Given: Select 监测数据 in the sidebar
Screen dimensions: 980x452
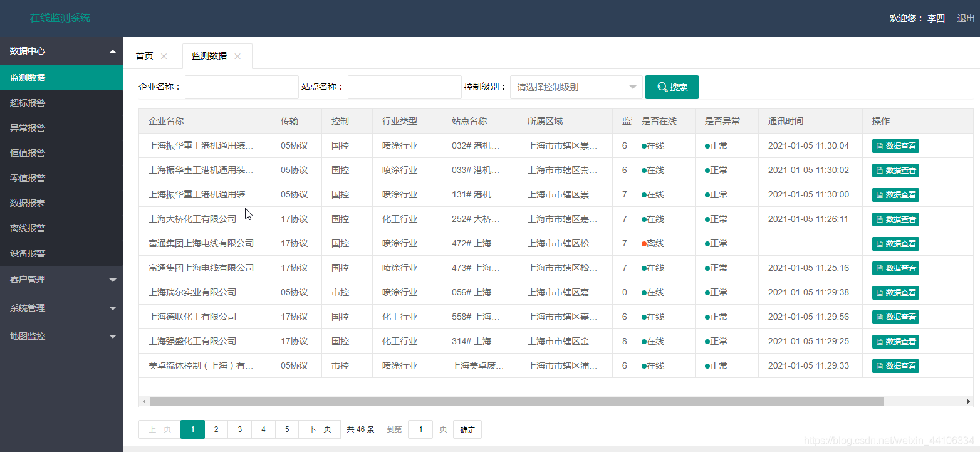Looking at the screenshot, I should click(61, 78).
